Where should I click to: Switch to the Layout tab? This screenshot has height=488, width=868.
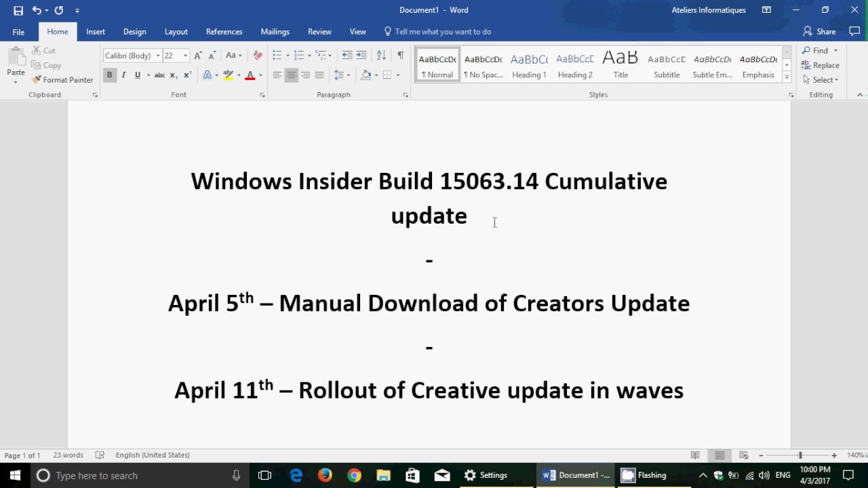coord(176,32)
